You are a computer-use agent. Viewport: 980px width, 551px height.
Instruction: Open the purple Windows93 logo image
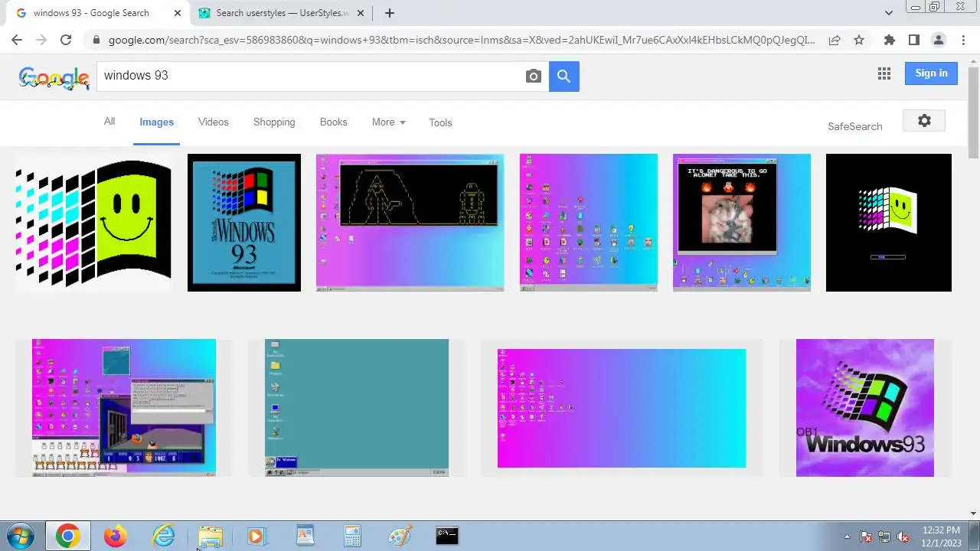point(865,408)
